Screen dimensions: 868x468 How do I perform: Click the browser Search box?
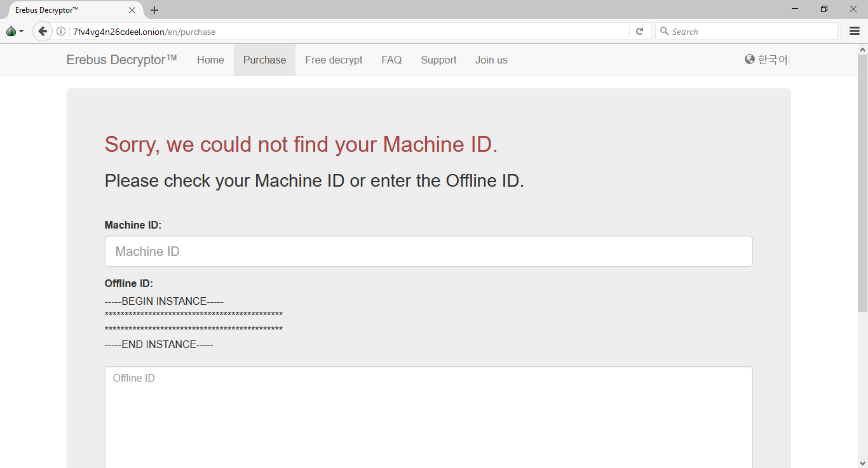pyautogui.click(x=746, y=31)
